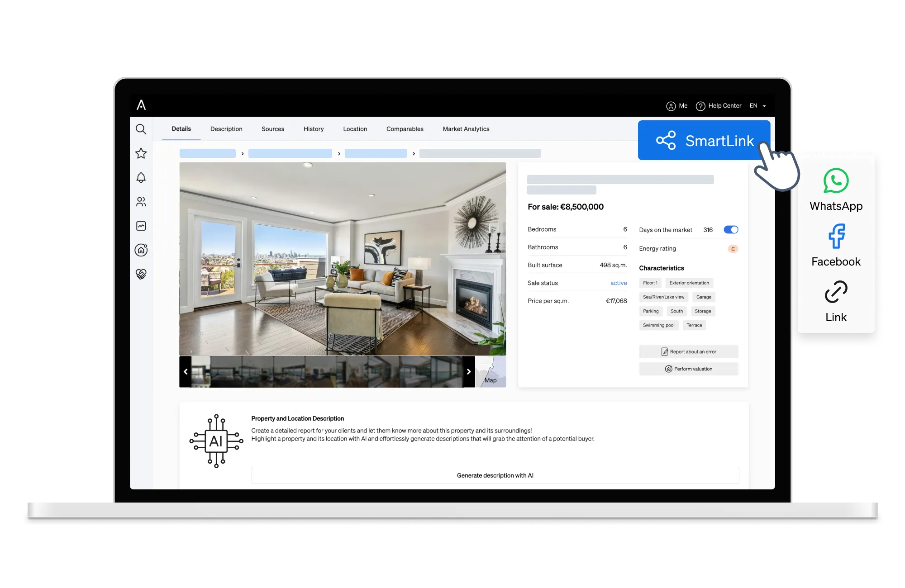Open the Market Analytics tab
The height and width of the screenshot is (588, 905).
click(x=466, y=129)
